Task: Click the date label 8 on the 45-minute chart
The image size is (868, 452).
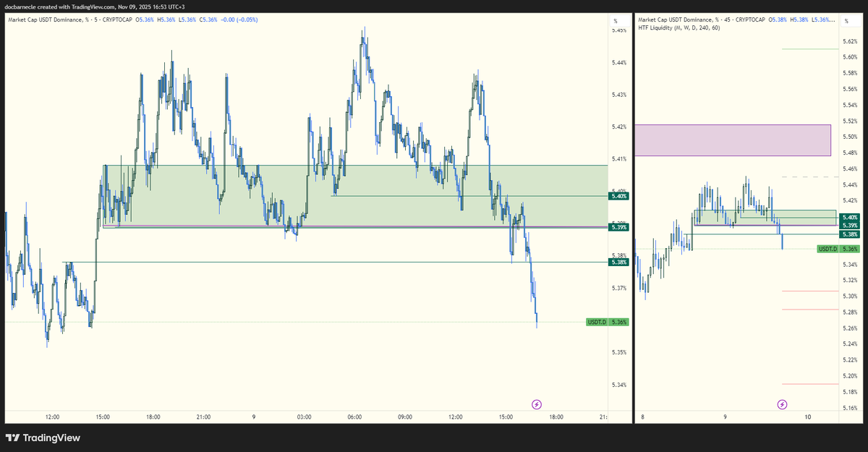Action: coord(642,417)
